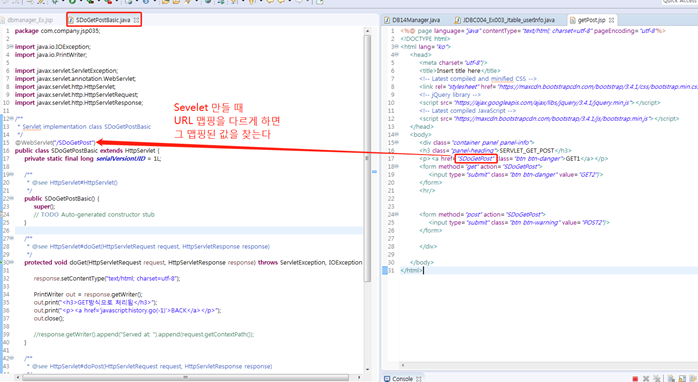698x382 pixels.
Task: Click the serialVersionUID declaration line
Action: [93, 159]
